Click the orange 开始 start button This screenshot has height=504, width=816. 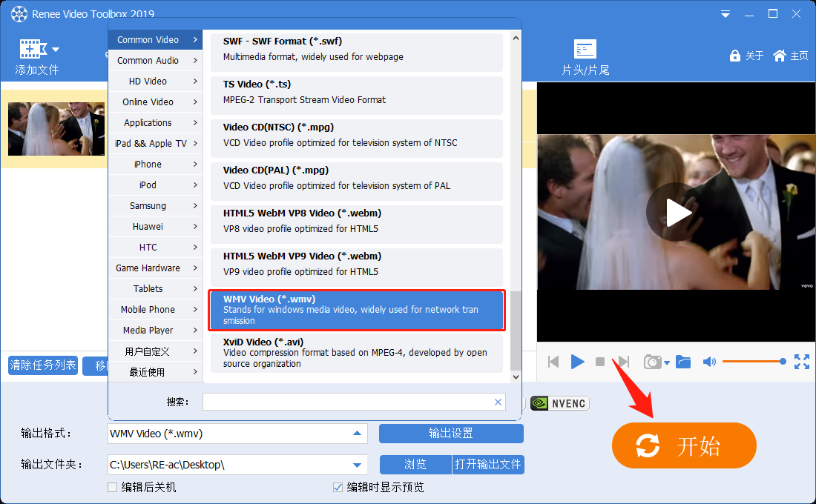pyautogui.click(x=684, y=445)
